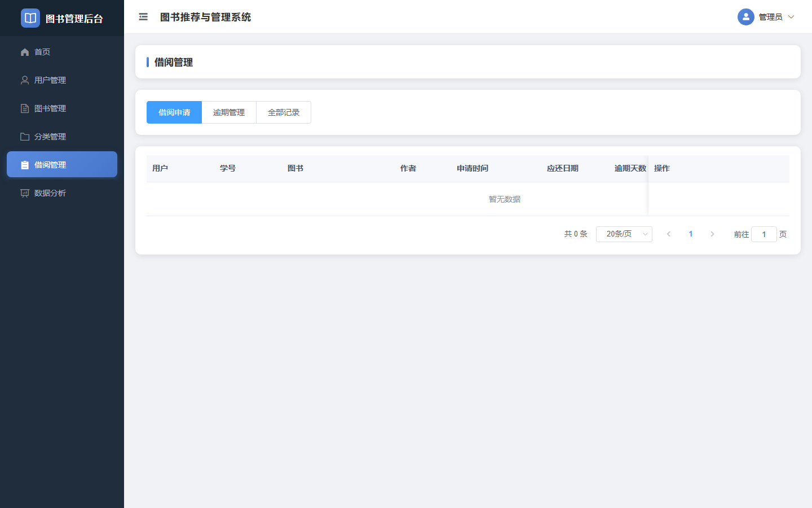The width and height of the screenshot is (812, 508).
Task: Click the 共 0 条 total count text
Action: click(x=576, y=234)
